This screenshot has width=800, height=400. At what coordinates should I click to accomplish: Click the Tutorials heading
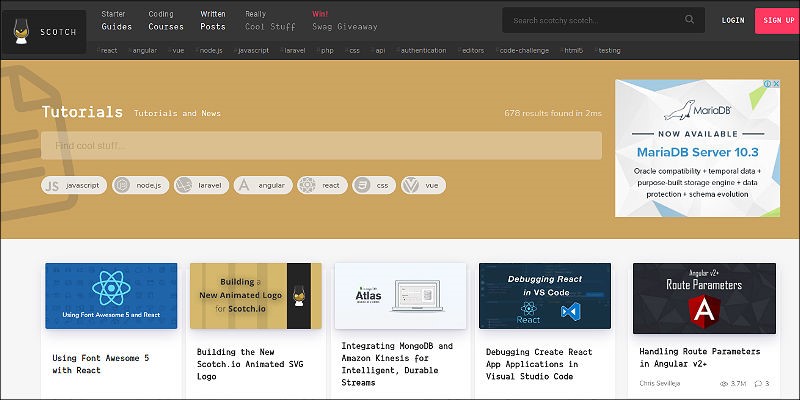82,112
